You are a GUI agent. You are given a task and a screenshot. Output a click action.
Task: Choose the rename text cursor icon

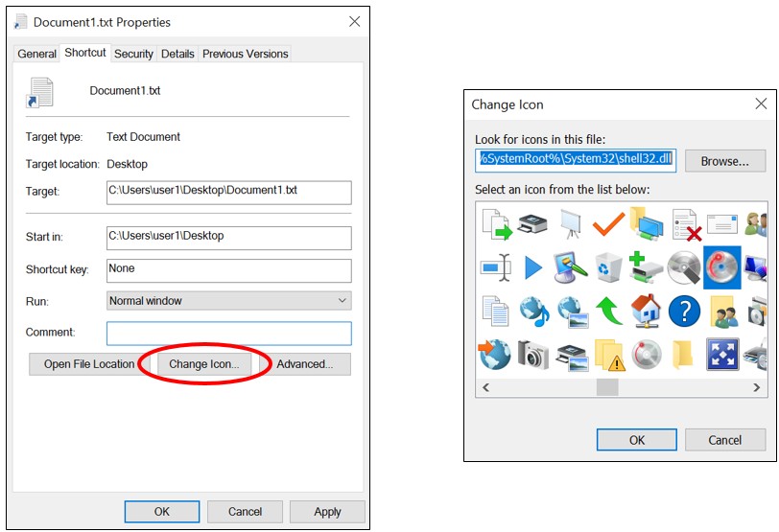(x=496, y=267)
